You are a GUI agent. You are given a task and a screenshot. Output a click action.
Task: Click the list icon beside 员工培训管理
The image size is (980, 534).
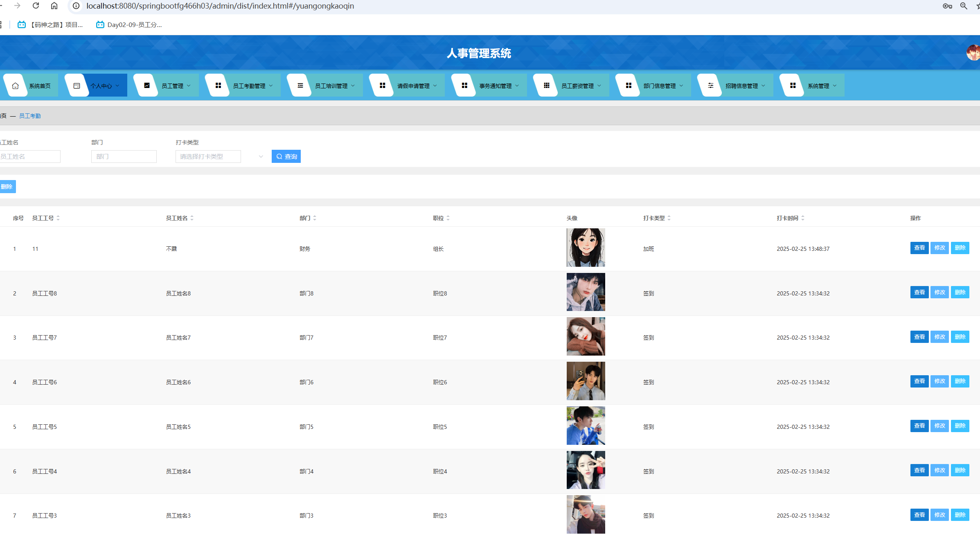coord(300,86)
